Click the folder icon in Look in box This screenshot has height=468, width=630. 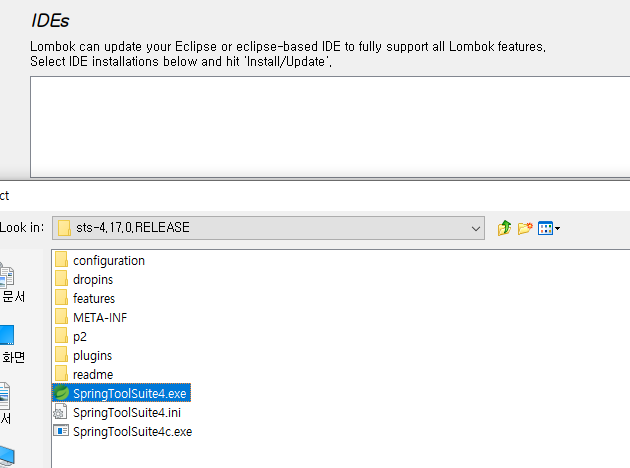click(64, 228)
